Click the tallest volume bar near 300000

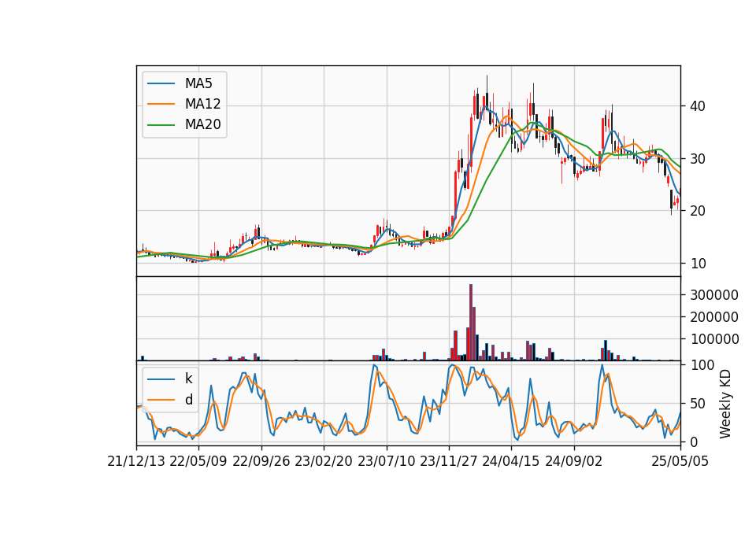tap(471, 323)
